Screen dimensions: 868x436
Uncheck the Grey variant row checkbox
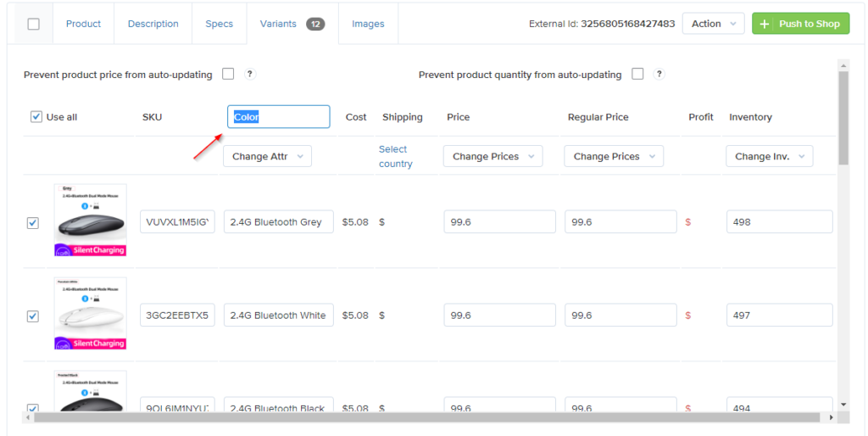pyautogui.click(x=33, y=223)
